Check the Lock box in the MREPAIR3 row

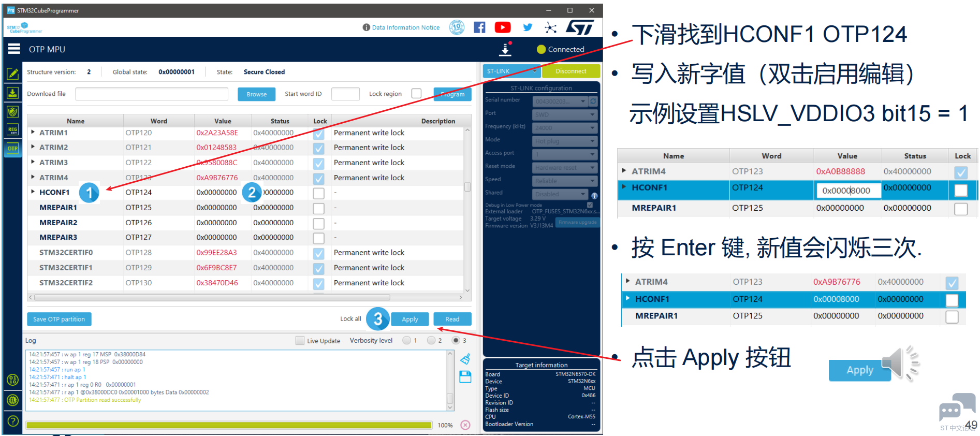[319, 238]
